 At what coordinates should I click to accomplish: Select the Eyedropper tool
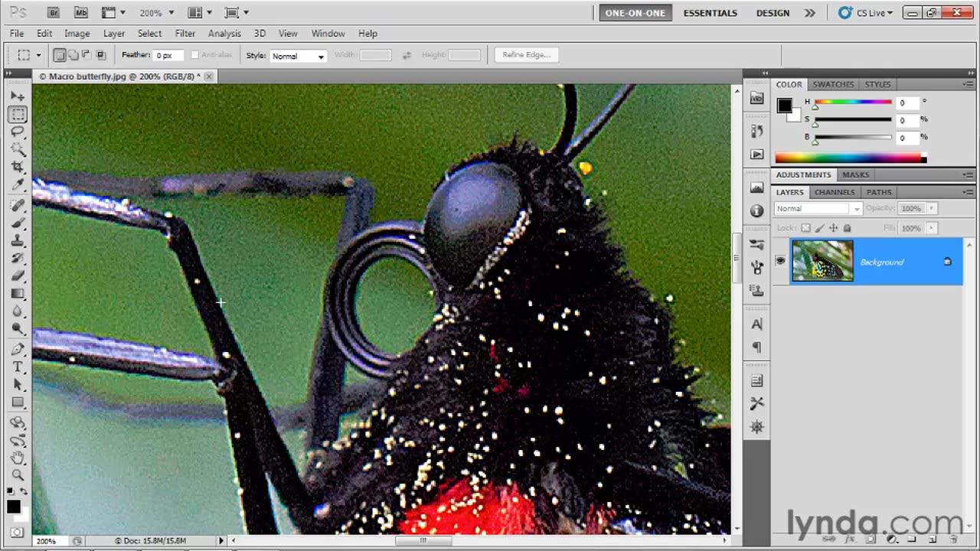(x=18, y=184)
